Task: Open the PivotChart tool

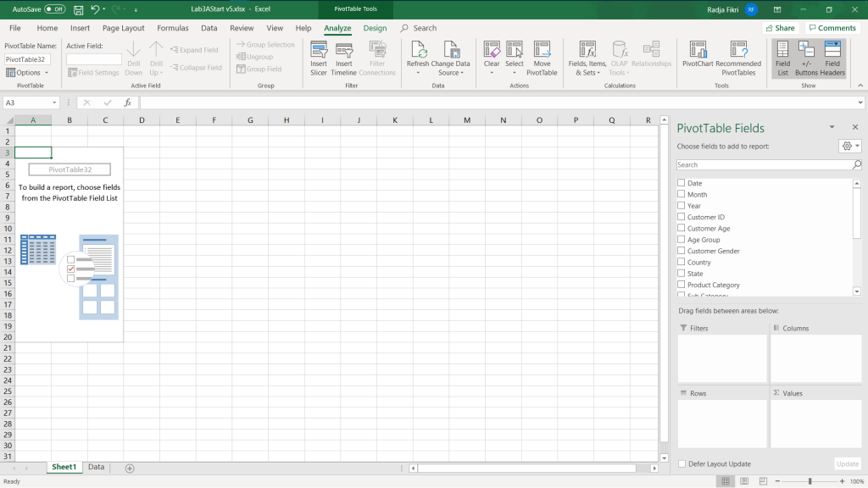Action: (x=698, y=53)
